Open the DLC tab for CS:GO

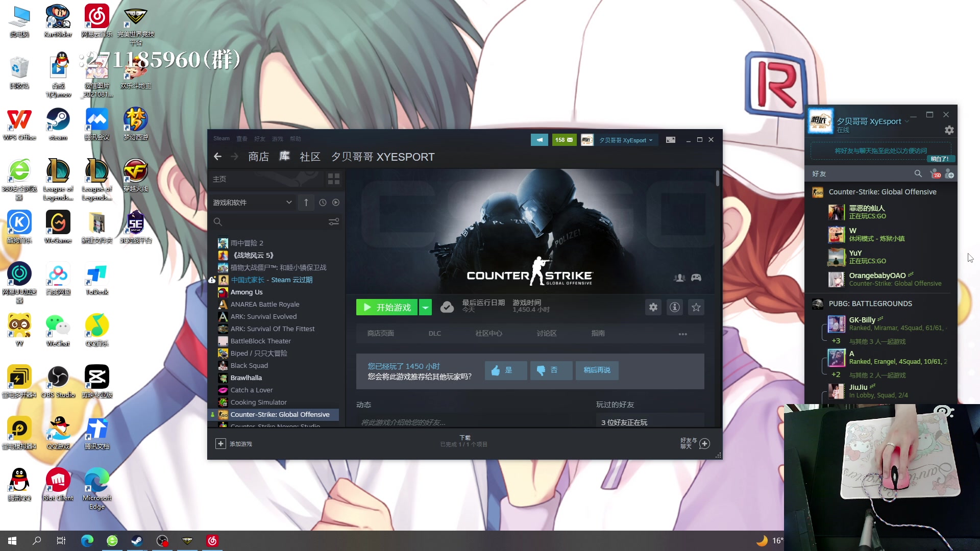(x=435, y=334)
